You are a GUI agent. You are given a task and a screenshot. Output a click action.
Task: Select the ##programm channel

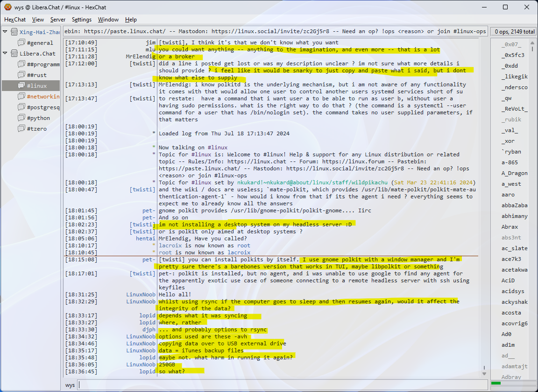tap(43, 64)
